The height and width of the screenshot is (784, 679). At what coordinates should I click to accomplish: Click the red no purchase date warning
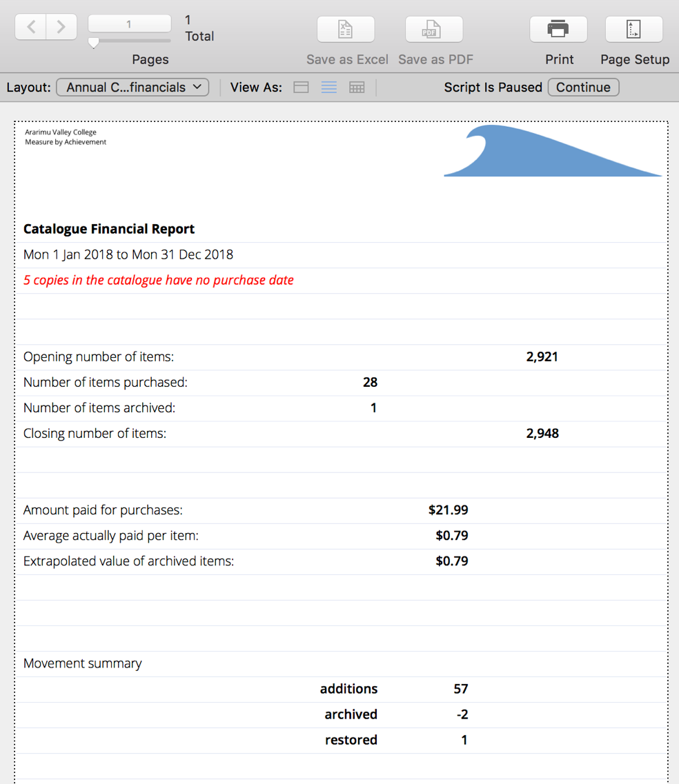click(x=159, y=280)
